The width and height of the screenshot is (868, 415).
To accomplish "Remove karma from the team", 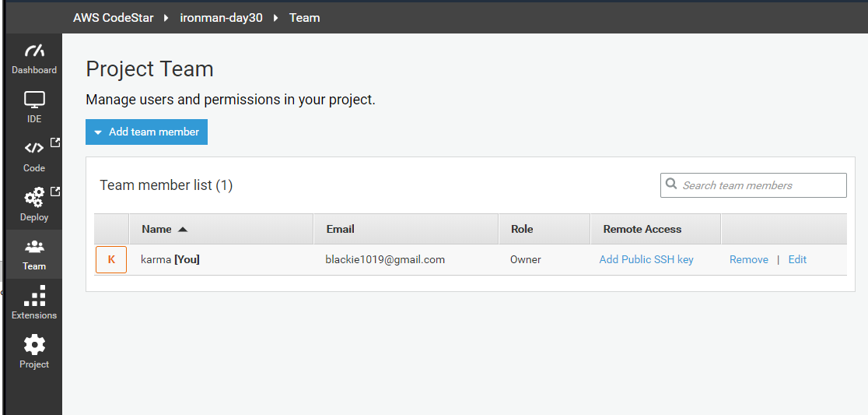I will [748, 259].
